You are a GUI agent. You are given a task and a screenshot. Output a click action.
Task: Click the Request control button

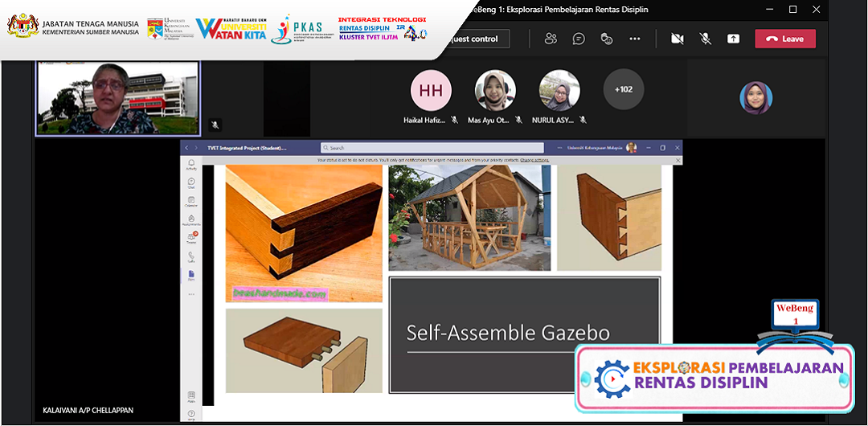(x=474, y=39)
